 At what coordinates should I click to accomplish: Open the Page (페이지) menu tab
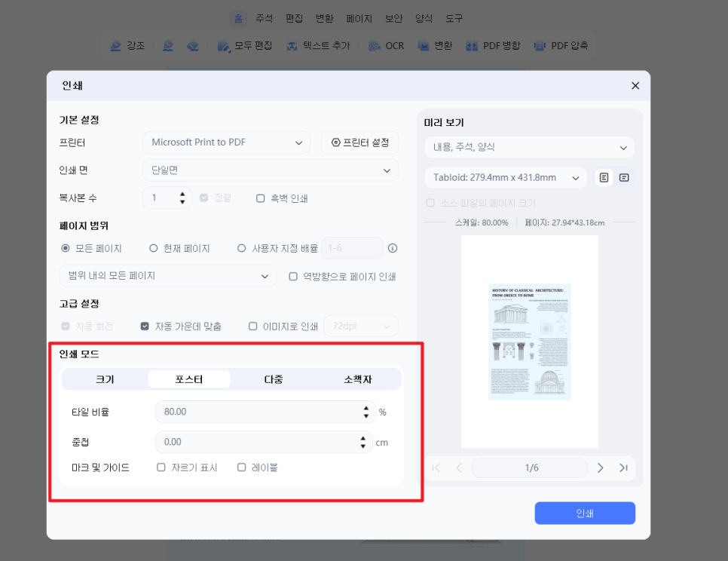[x=359, y=19]
